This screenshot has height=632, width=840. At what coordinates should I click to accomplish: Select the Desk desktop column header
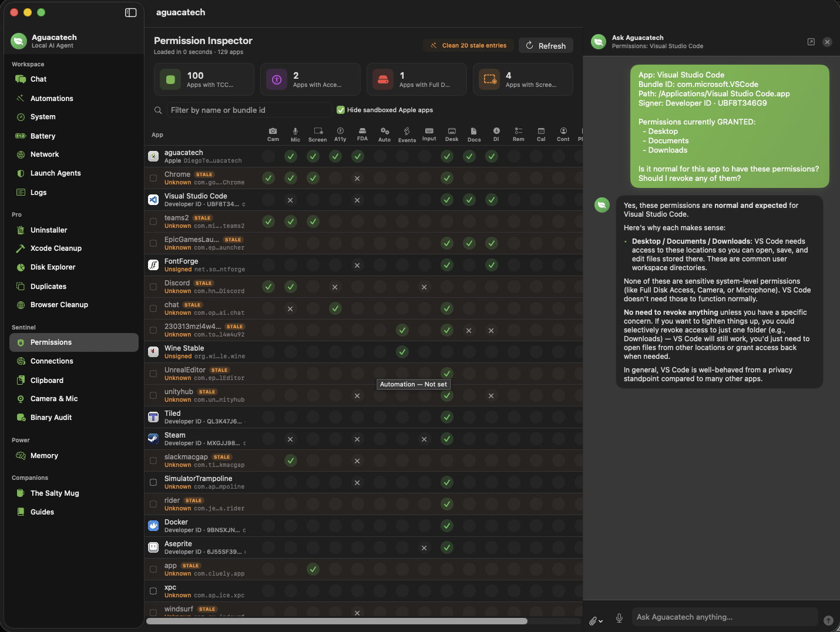pos(452,135)
